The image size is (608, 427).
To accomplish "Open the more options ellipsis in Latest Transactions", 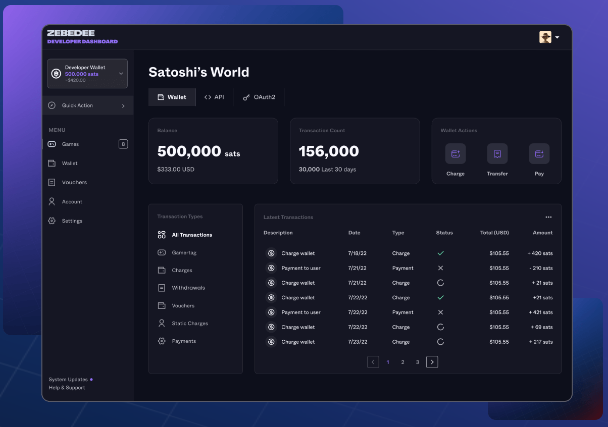I will click(548, 217).
